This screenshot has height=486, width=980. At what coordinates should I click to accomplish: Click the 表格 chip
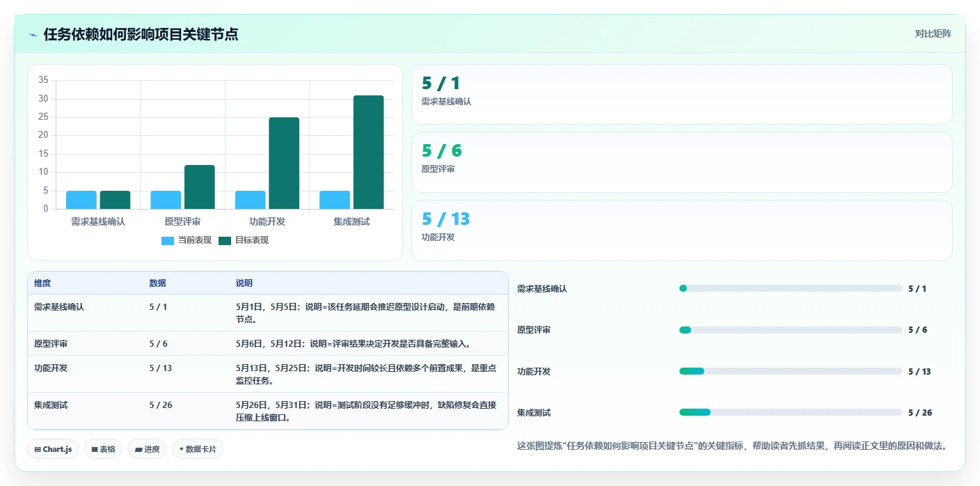pyautogui.click(x=103, y=449)
